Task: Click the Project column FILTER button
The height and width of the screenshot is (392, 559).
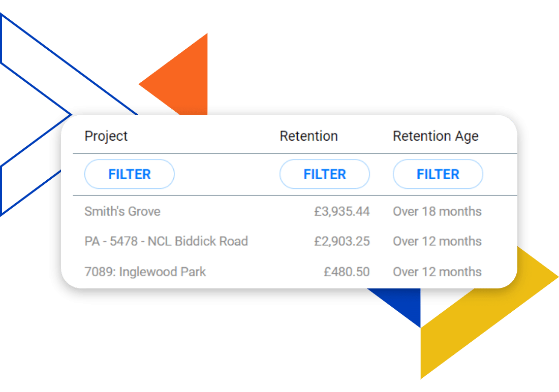Action: pyautogui.click(x=129, y=174)
